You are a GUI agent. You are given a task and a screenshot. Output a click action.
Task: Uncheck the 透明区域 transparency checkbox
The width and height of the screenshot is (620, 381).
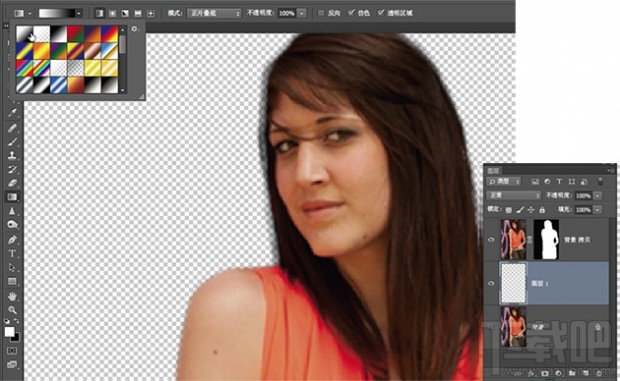[380, 13]
